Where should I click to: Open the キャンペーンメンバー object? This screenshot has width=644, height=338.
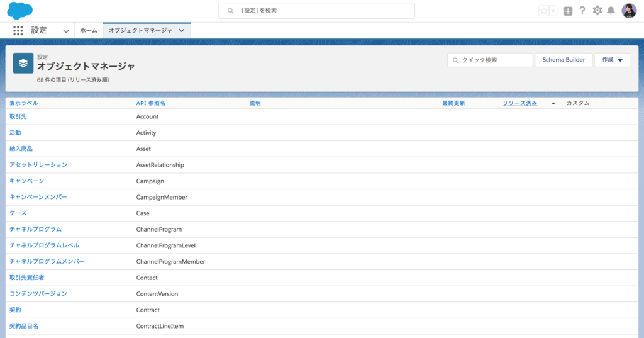[38, 197]
